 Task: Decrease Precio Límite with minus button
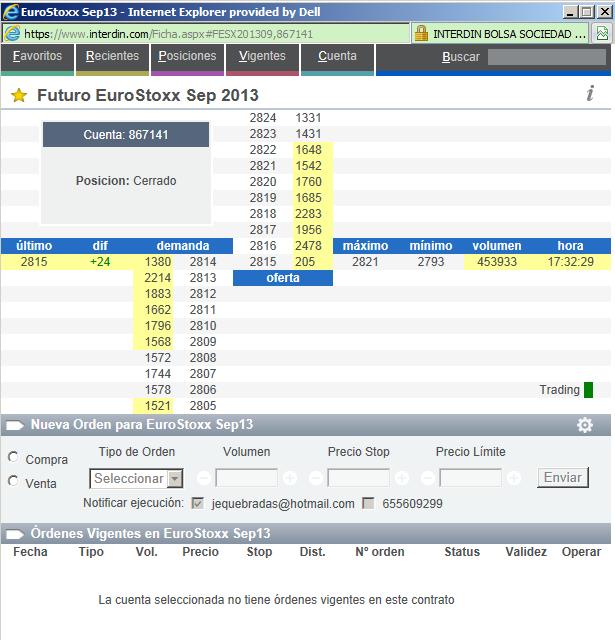pos(428,478)
